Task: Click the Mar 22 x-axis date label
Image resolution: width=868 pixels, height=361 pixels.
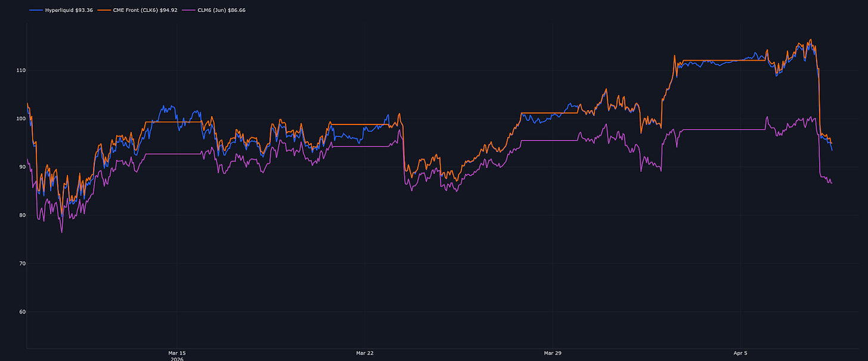Action: pos(365,353)
